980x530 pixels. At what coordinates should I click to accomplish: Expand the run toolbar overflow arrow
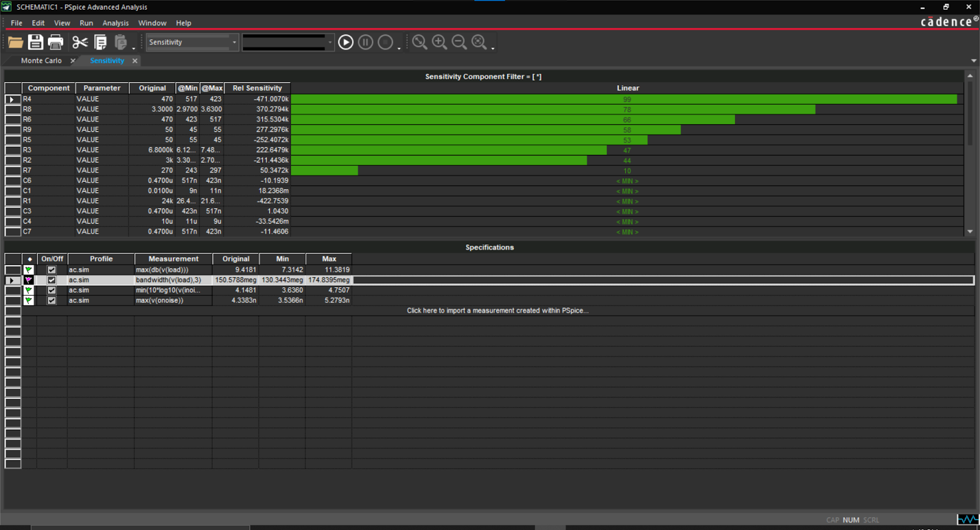[x=399, y=48]
